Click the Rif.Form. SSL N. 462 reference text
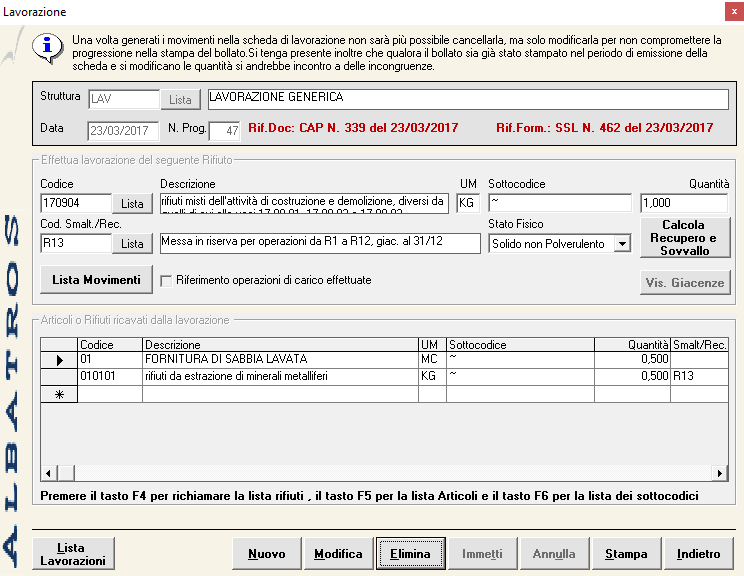 (604, 128)
